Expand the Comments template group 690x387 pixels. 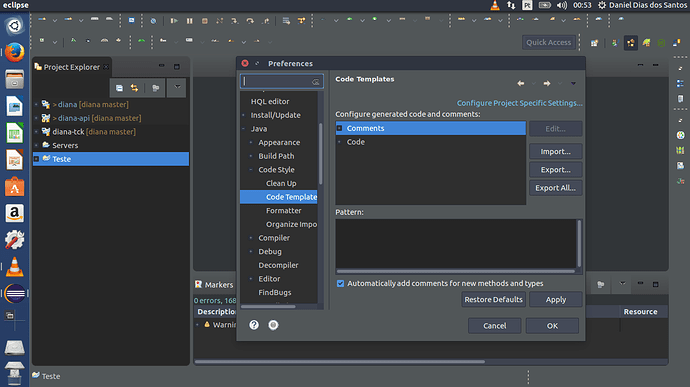(x=339, y=128)
